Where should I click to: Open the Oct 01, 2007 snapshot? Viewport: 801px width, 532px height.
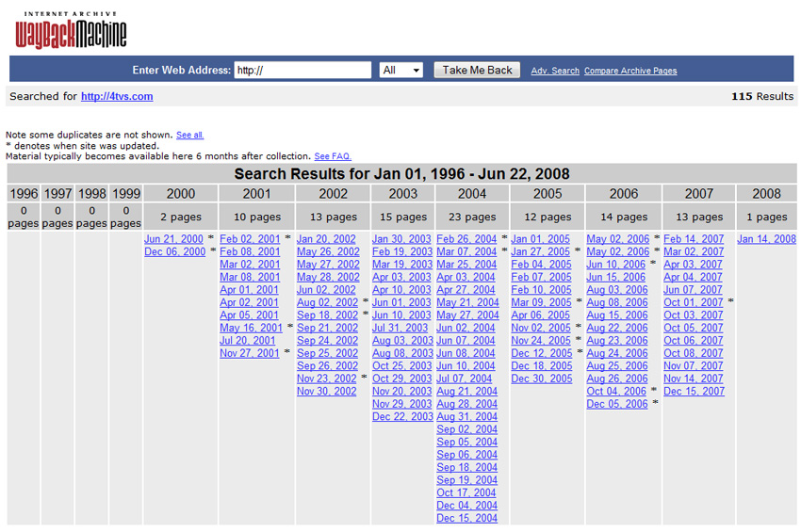pyautogui.click(x=694, y=302)
